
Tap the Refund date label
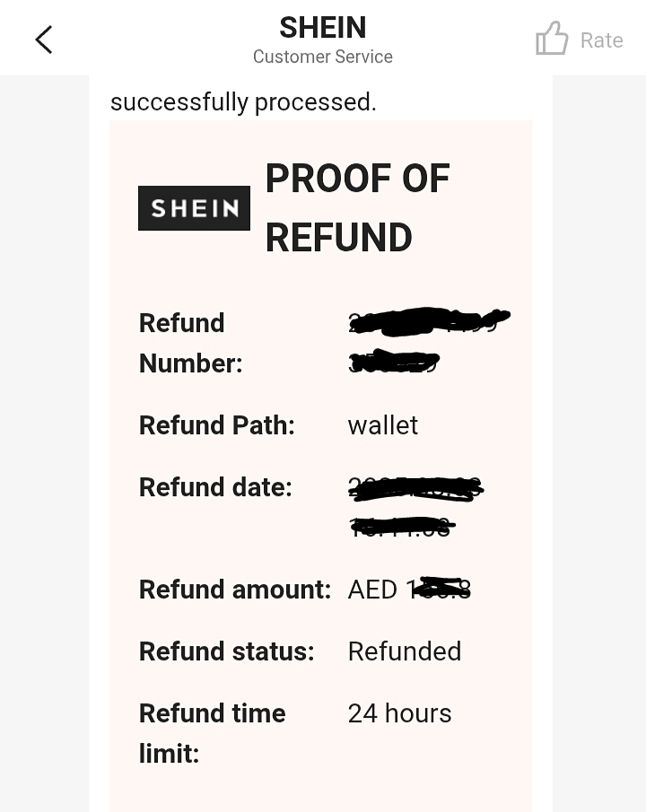click(x=215, y=487)
